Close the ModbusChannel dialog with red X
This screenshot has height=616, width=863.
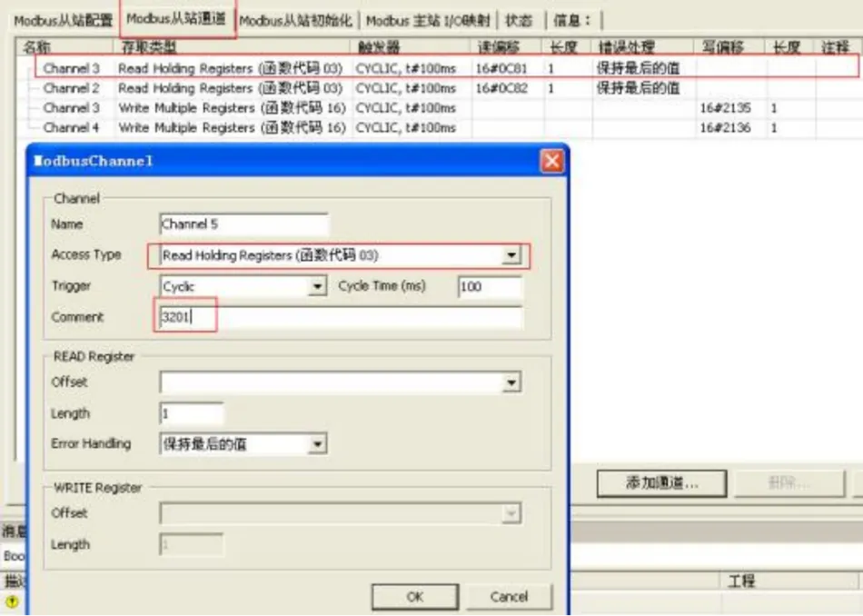(551, 162)
